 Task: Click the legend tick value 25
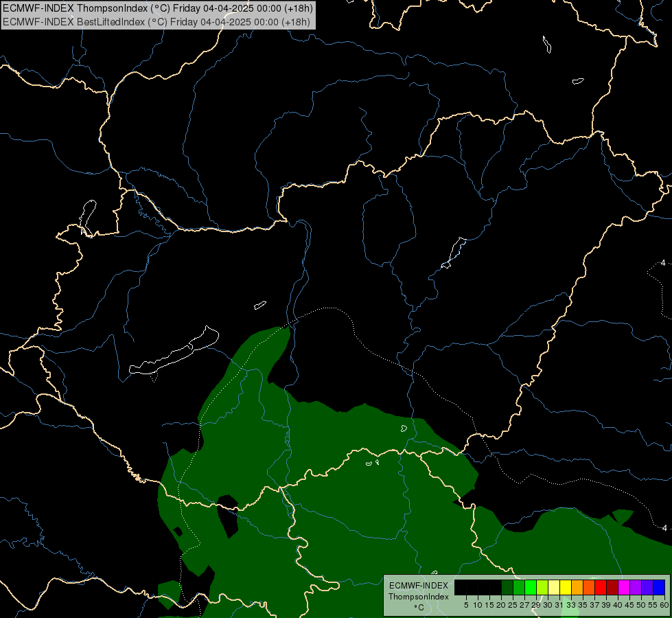[x=513, y=605]
